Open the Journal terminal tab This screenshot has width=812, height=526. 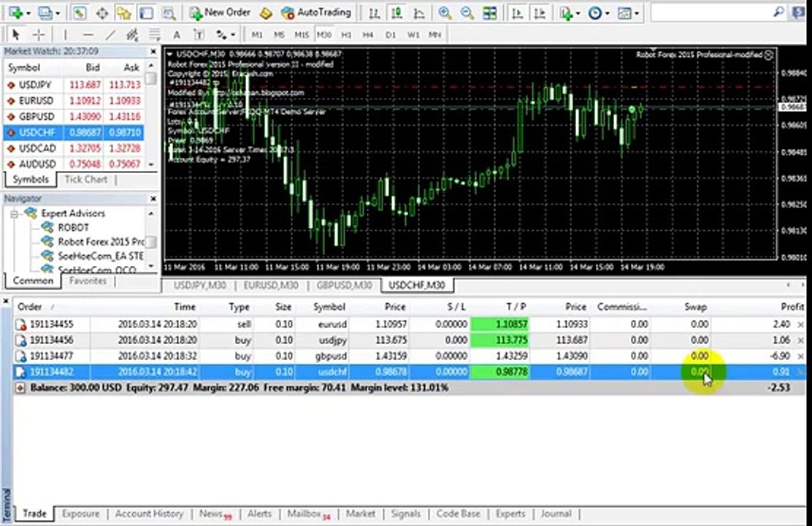point(556,514)
